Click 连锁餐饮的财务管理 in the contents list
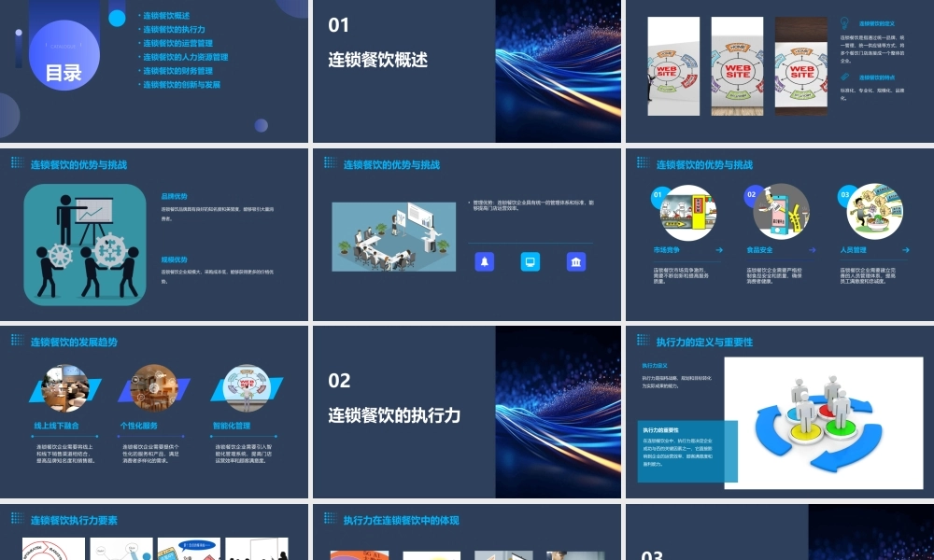Viewport: 934px width, 560px height. click(x=177, y=71)
